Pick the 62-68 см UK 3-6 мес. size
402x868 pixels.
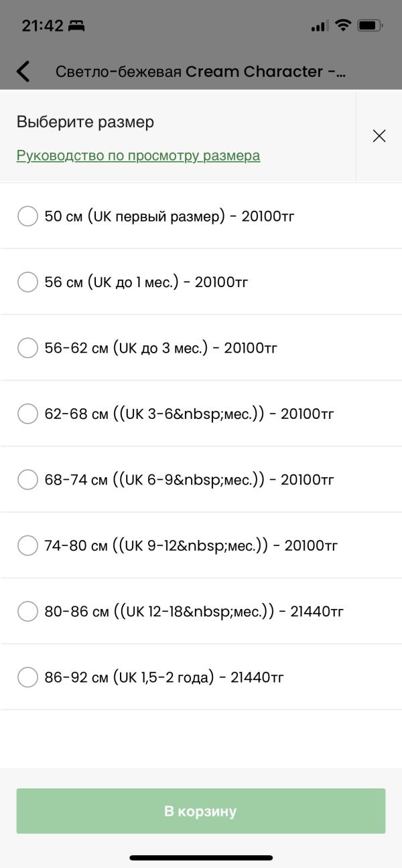pyautogui.click(x=201, y=414)
